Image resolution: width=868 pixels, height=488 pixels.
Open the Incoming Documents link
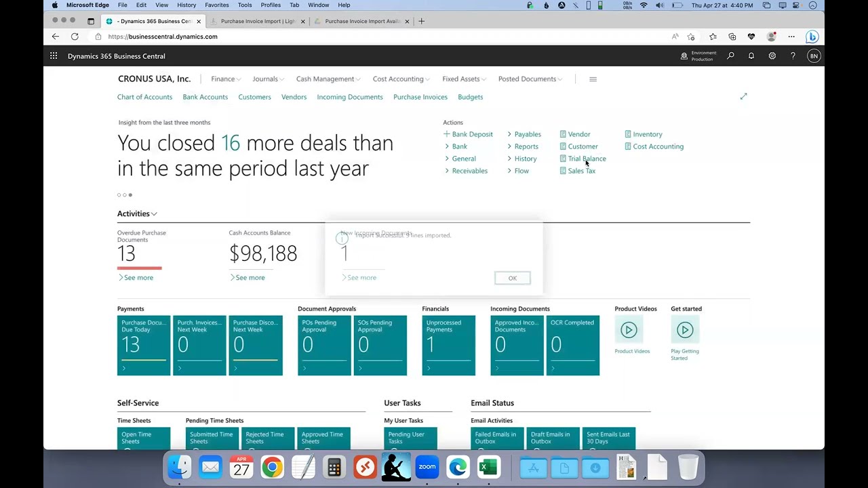350,97
